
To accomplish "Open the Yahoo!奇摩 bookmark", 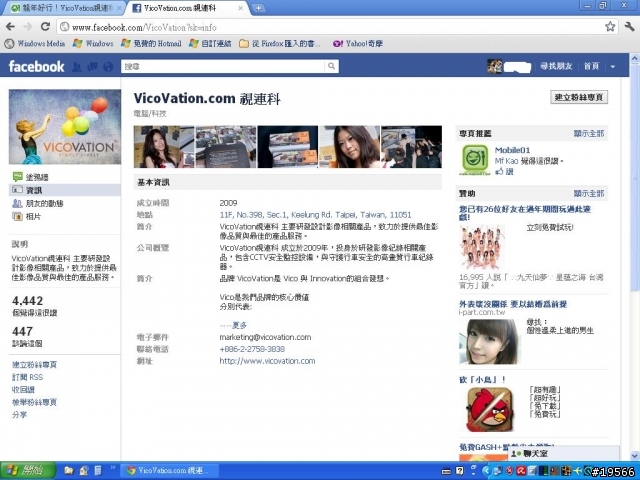I will tap(358, 43).
